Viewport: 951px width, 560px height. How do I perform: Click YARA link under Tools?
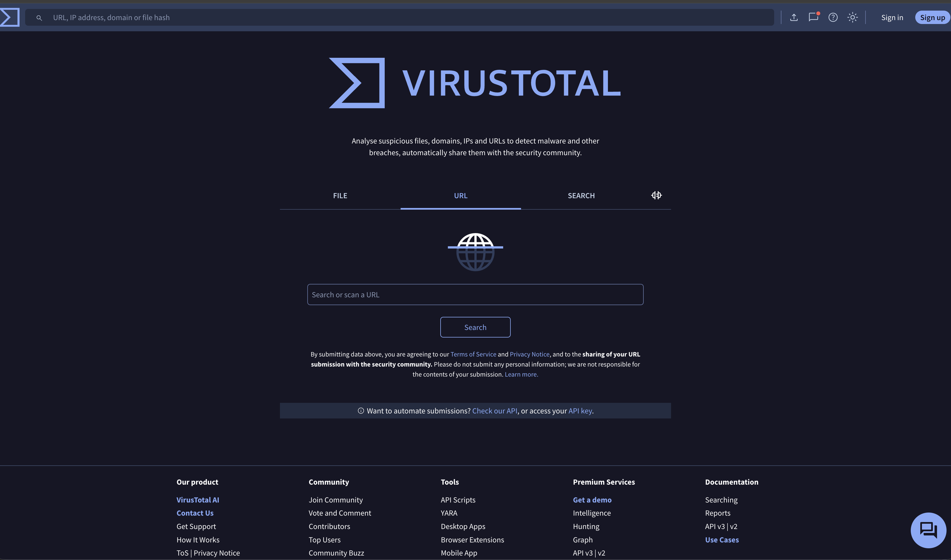click(x=449, y=513)
